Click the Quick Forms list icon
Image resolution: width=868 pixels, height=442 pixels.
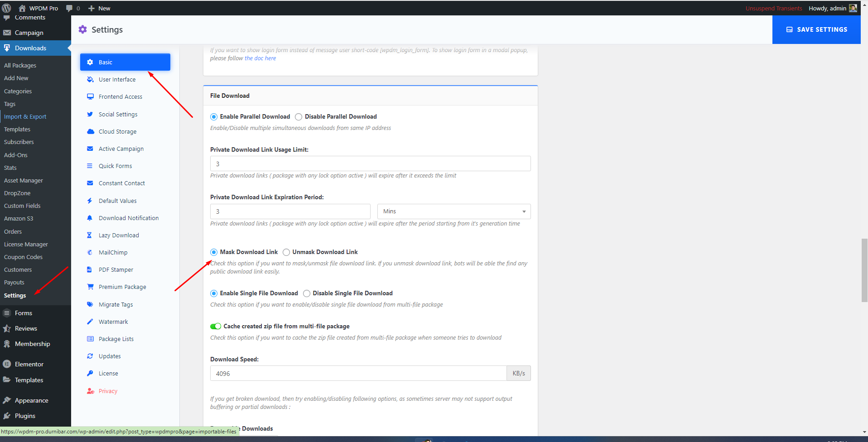tap(90, 166)
